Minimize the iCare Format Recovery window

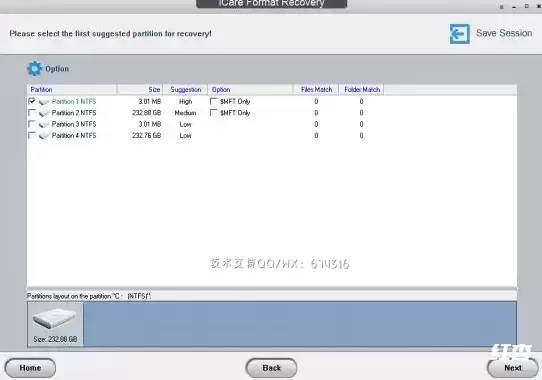point(514,7)
